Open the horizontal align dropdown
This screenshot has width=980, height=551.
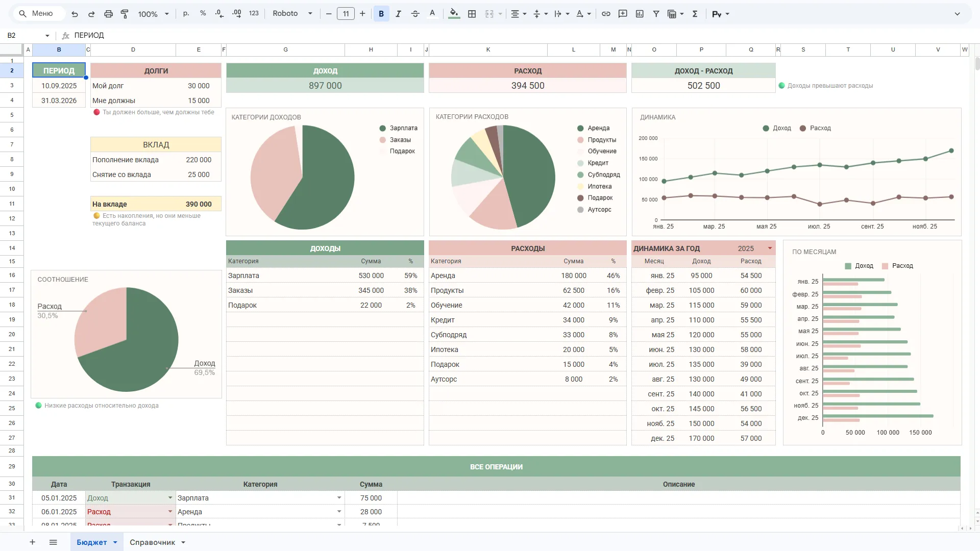(519, 14)
